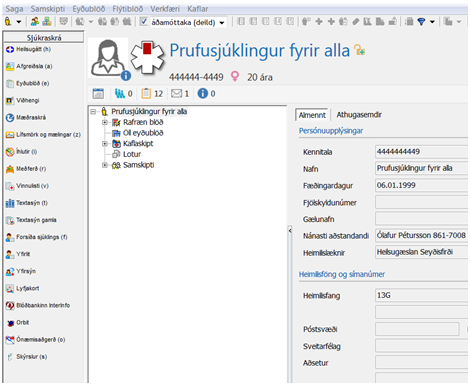Open the Eyðublöð menu
Viewport: 470px width, 385px height.
89,9
